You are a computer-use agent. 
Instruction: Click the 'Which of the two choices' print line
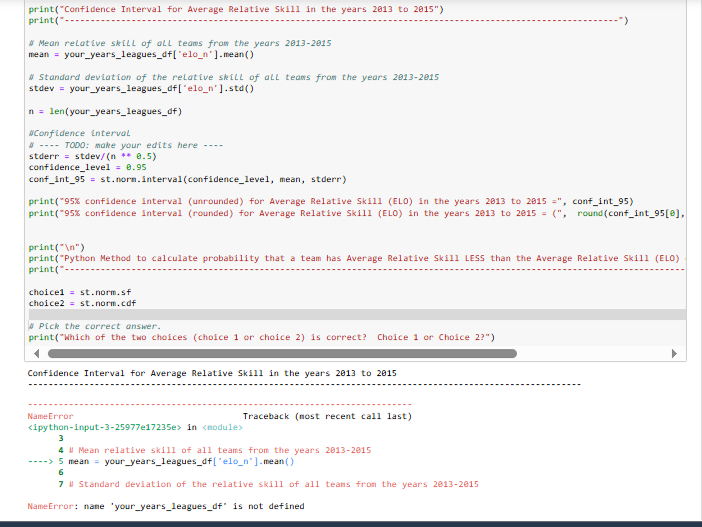pos(262,337)
